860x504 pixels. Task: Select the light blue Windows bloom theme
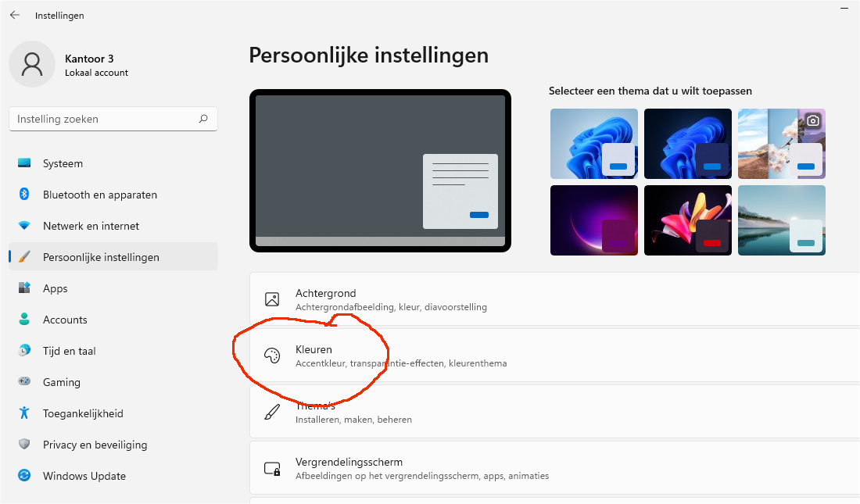pyautogui.click(x=594, y=144)
